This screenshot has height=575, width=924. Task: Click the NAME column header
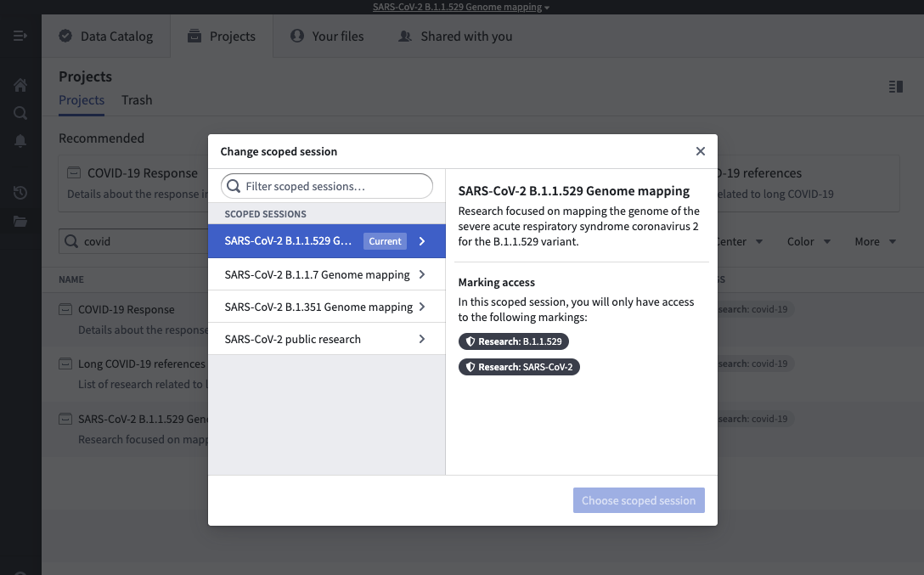[71, 279]
